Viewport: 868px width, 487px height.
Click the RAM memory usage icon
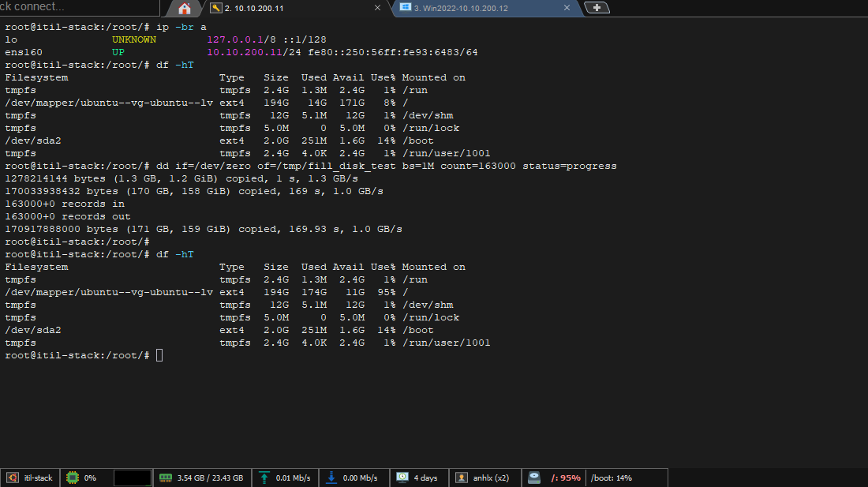coord(166,478)
